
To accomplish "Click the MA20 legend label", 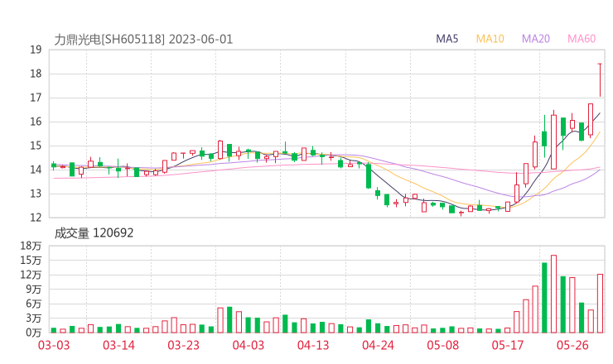I will point(536,39).
